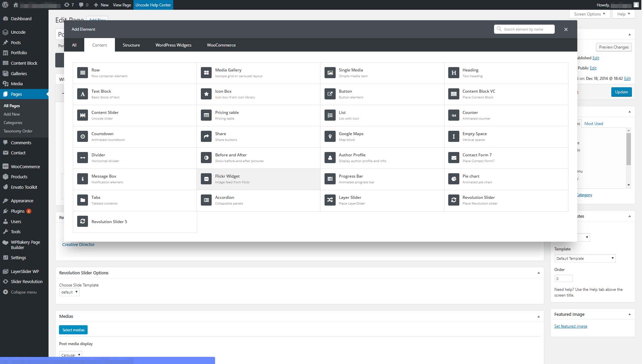Add the Row container element icon
The width and height of the screenshot is (642, 364).
(x=83, y=73)
